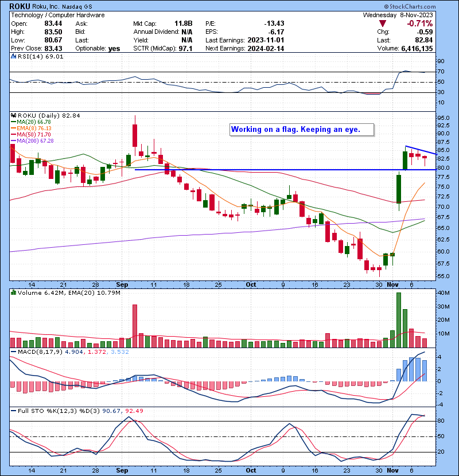Click the Next Earnings date 2024-02-14
Screen dimensions: 459x476
click(266, 49)
